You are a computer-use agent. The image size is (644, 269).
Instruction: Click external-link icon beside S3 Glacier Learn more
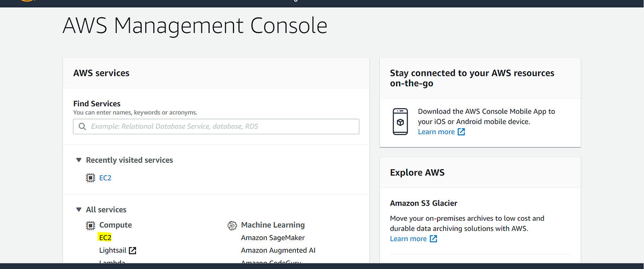tap(433, 239)
